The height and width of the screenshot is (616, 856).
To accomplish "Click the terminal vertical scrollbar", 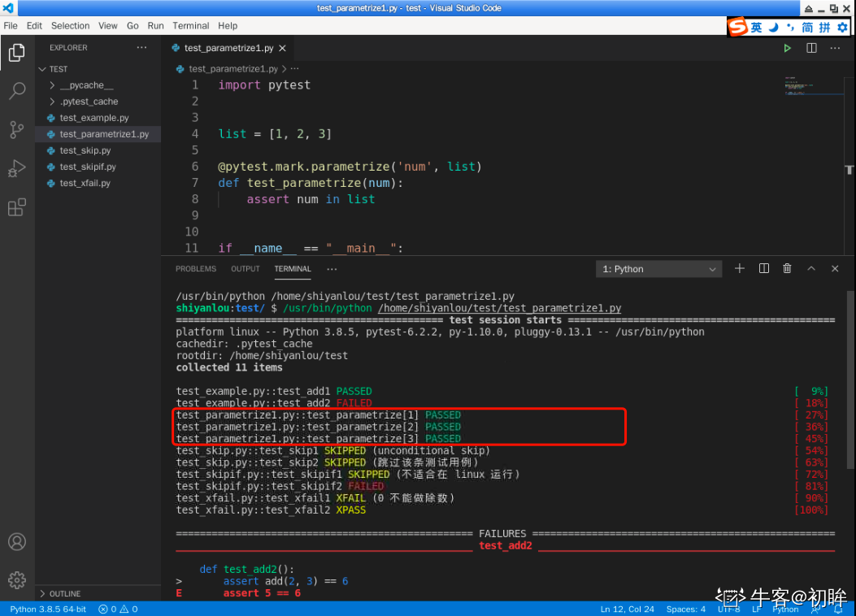I will tap(850, 380).
